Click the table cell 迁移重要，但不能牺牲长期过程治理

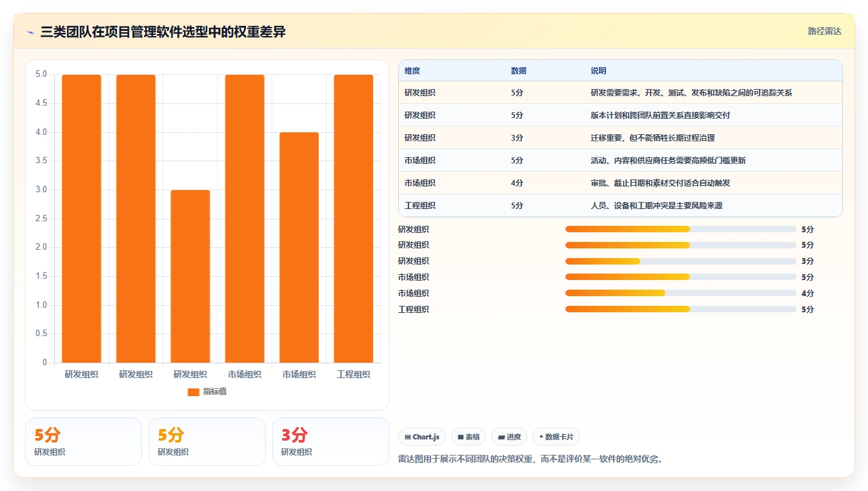click(x=652, y=138)
